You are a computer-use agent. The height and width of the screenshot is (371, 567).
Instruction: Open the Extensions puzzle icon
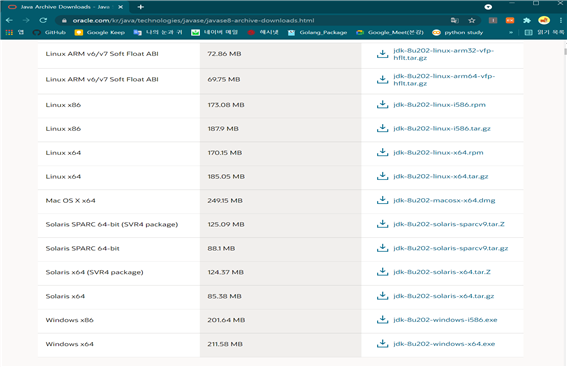point(526,20)
